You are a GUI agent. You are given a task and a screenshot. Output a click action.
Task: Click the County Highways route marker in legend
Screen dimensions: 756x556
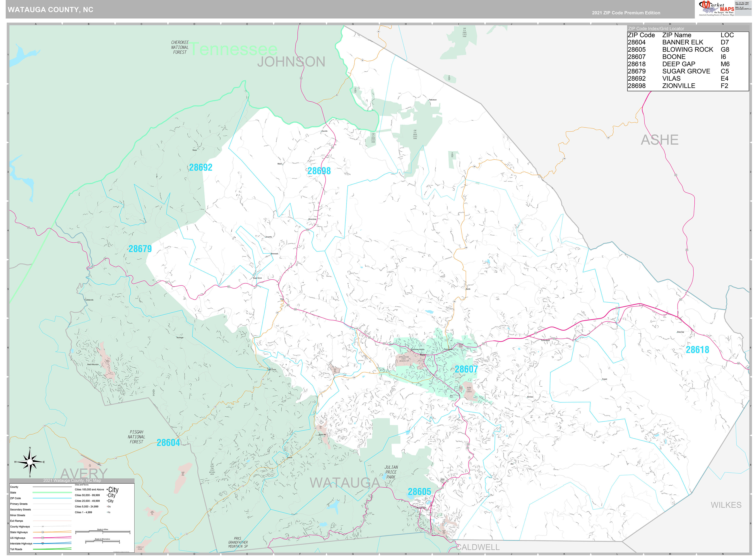(43, 526)
